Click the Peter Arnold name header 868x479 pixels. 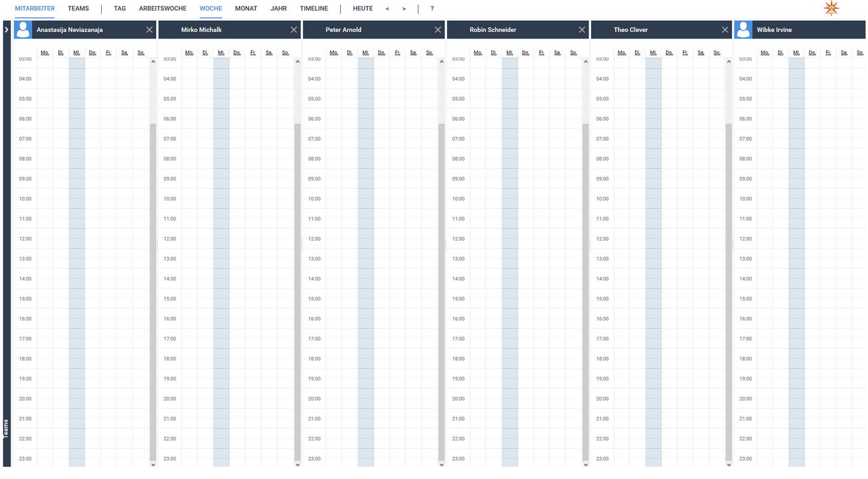(343, 30)
